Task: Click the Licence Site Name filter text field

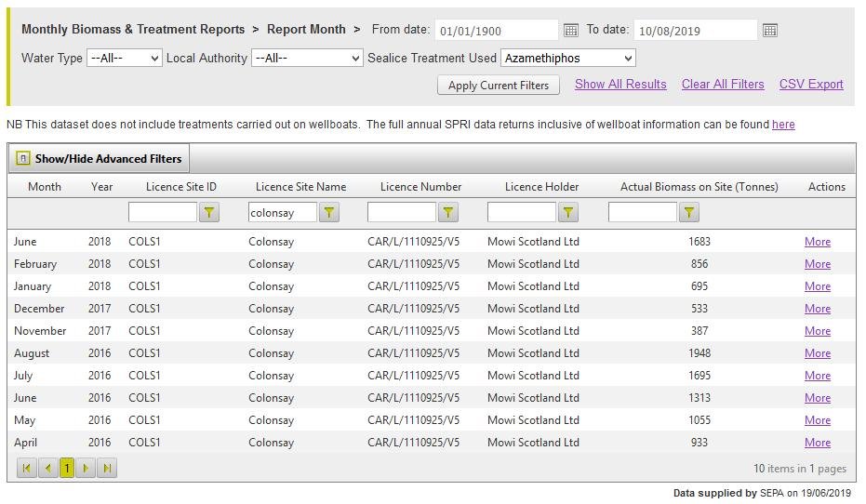Action: (x=283, y=213)
